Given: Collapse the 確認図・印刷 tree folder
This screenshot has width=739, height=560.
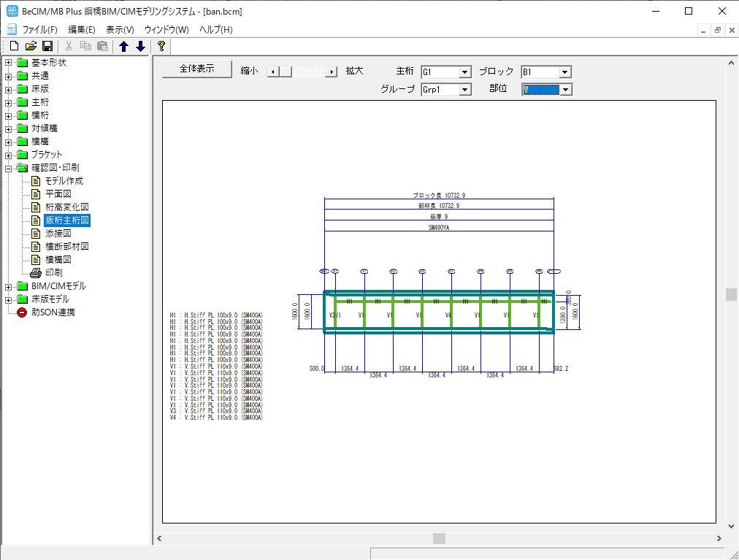Looking at the screenshot, I should pyautogui.click(x=9, y=167).
